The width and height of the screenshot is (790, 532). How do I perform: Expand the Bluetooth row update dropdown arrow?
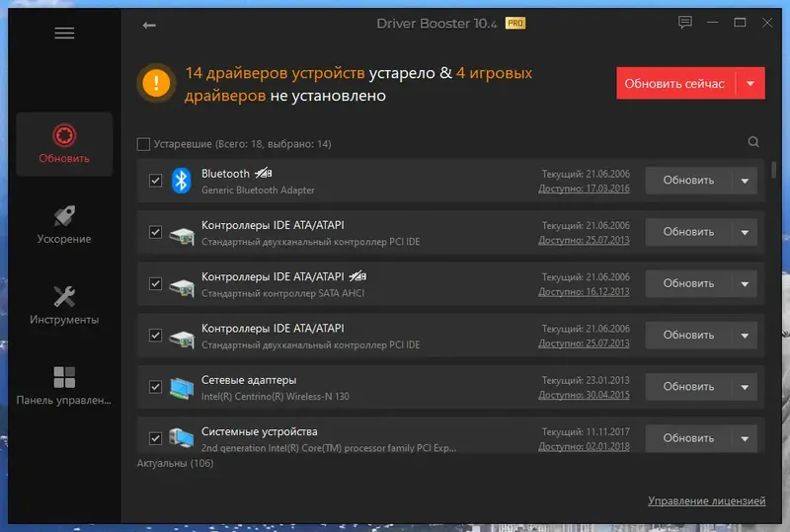(x=745, y=181)
